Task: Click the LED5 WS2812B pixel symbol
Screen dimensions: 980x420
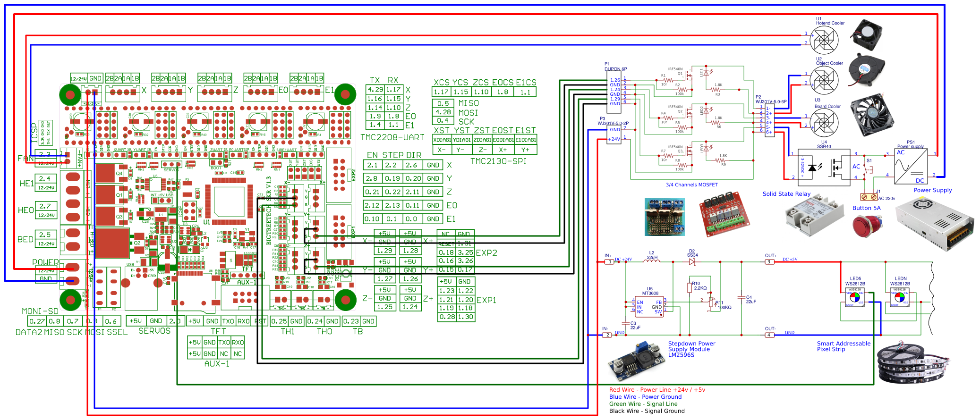Action: point(855,298)
